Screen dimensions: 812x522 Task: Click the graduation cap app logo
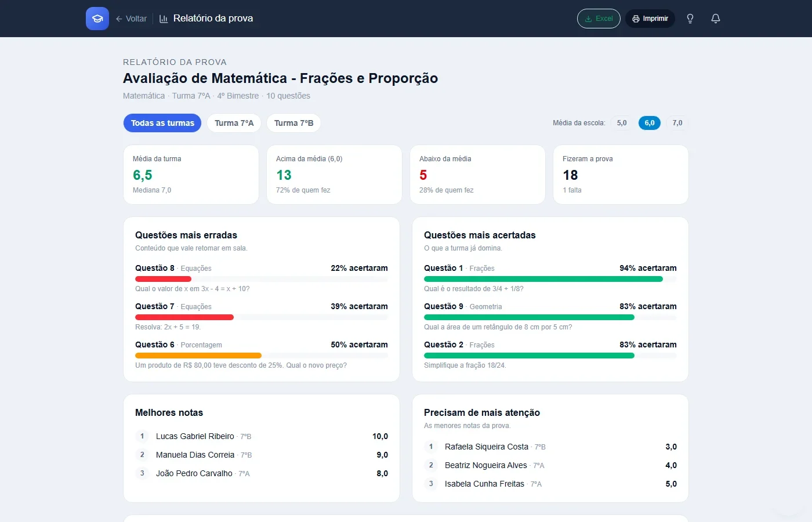pos(97,19)
